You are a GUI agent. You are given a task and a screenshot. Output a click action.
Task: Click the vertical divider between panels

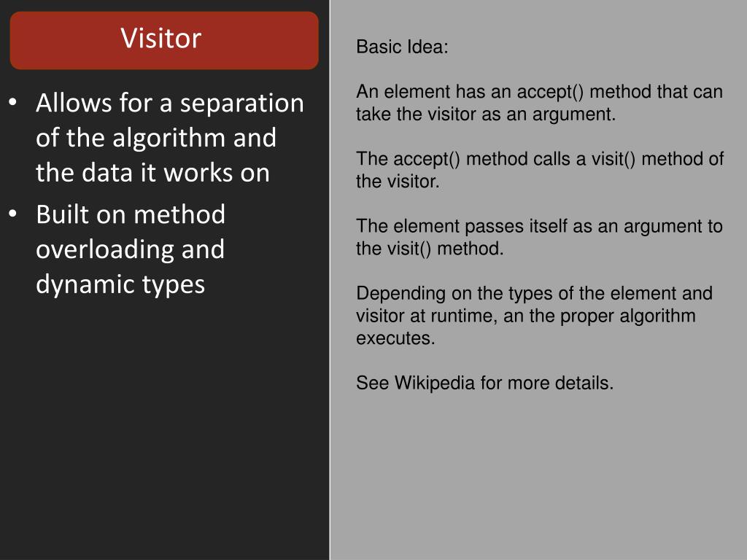[x=330, y=280]
